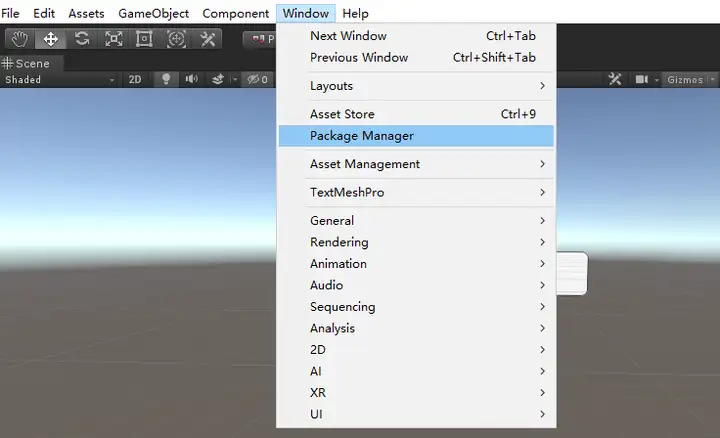Screen dimensions: 720x438
Task: Open Asset Store from Window menu
Action: click(416, 114)
